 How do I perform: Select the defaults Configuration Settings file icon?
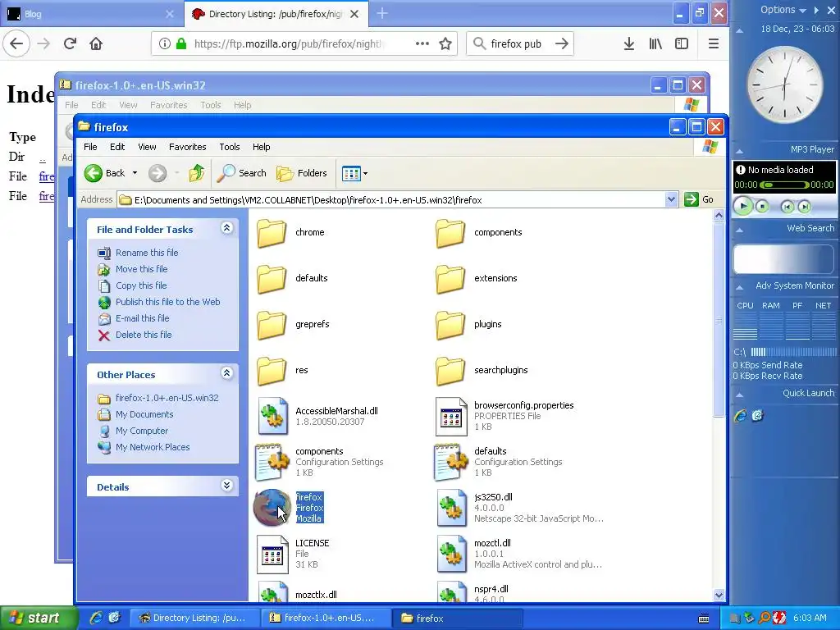point(451,462)
